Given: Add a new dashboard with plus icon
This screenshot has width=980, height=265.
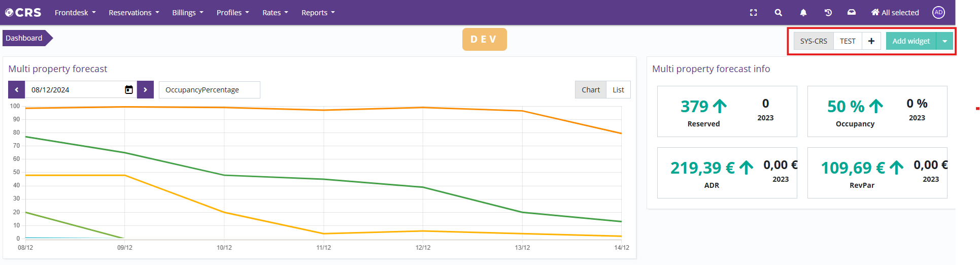Looking at the screenshot, I should [x=871, y=41].
